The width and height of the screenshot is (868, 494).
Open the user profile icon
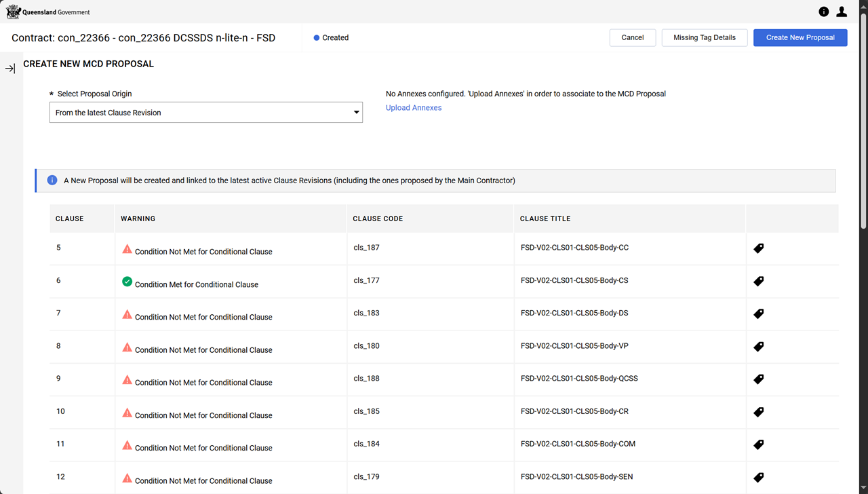tap(842, 12)
